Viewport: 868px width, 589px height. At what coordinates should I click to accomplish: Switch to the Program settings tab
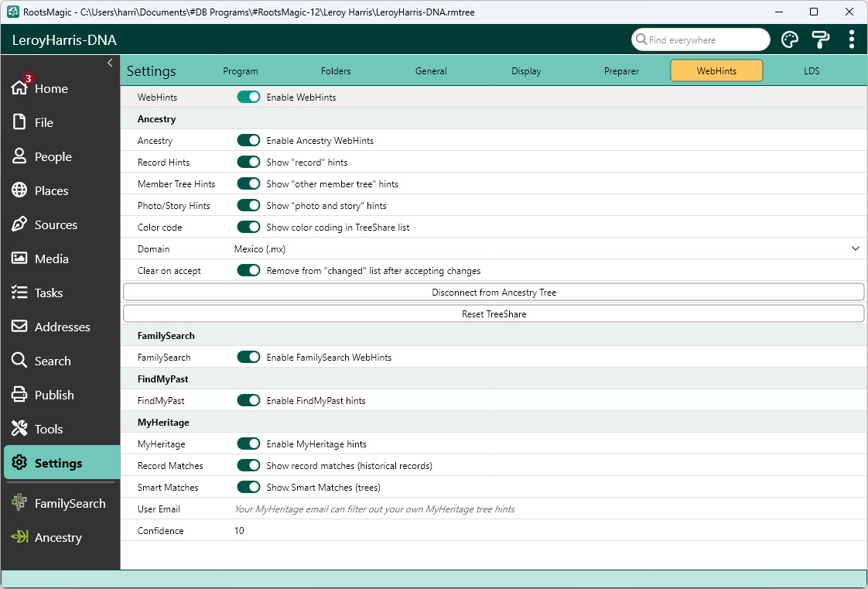coord(241,71)
